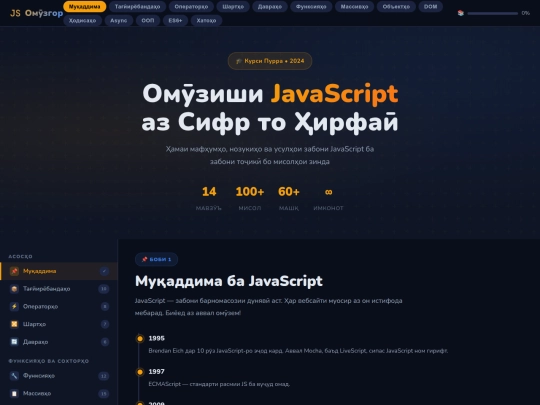Click the Муқаддима ба JavaScript heading
Screen dimensions: 540x405
229,281
